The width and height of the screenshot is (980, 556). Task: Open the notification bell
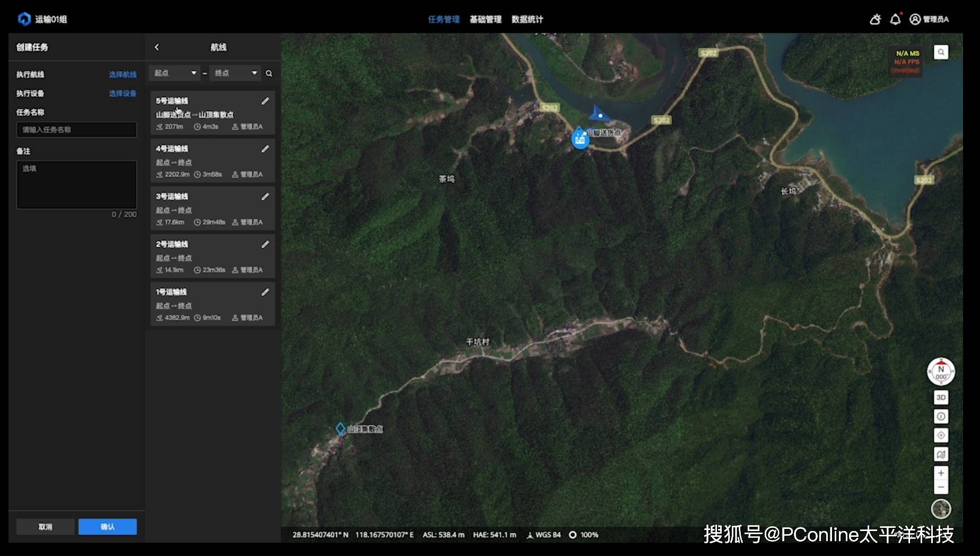896,19
